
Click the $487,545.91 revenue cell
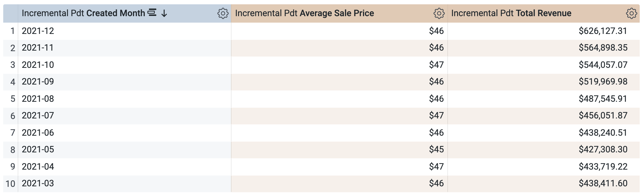pos(603,99)
